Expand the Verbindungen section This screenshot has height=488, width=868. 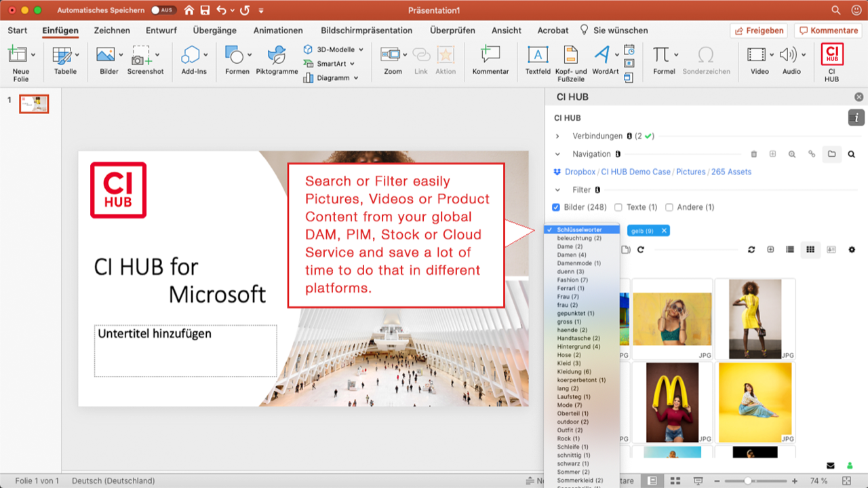point(558,136)
